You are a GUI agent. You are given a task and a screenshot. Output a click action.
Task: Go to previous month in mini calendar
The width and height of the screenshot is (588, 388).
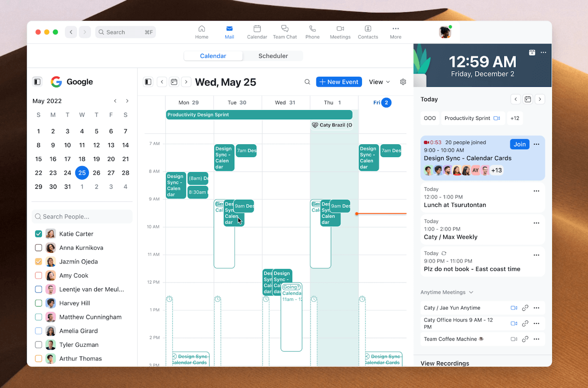(115, 101)
